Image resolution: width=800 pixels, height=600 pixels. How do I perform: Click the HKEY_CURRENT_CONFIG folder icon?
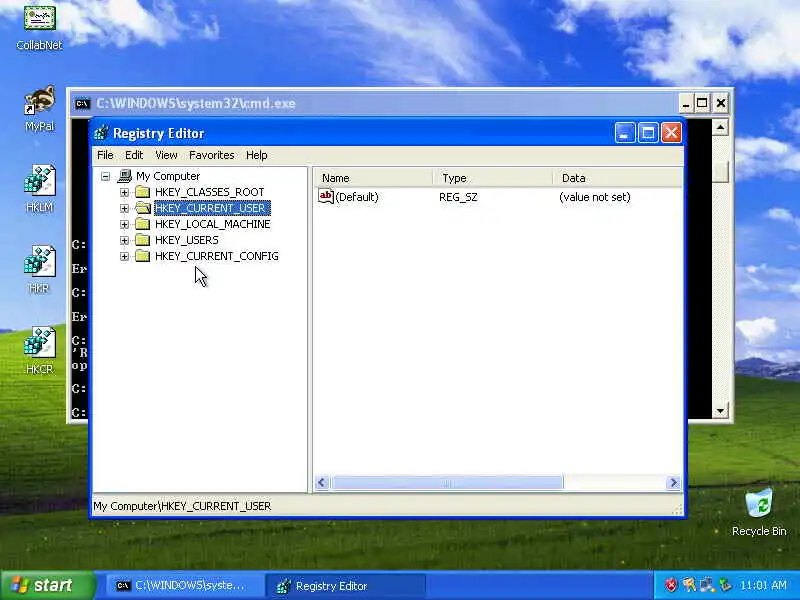tap(142, 256)
